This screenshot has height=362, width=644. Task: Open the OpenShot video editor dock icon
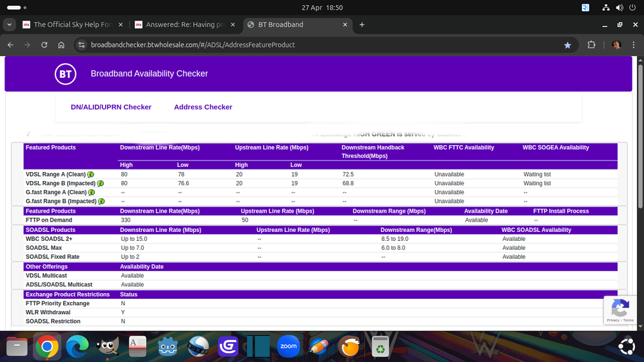point(198,347)
